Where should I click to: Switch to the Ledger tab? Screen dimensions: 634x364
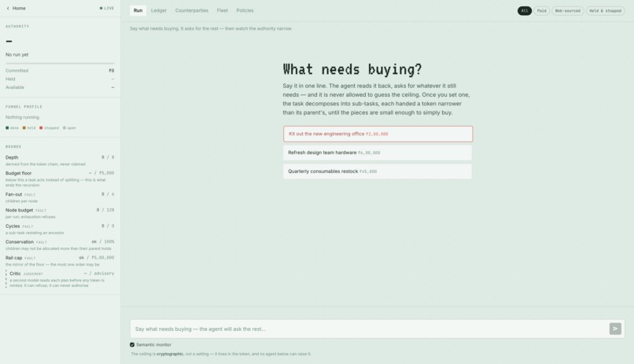pos(159,10)
